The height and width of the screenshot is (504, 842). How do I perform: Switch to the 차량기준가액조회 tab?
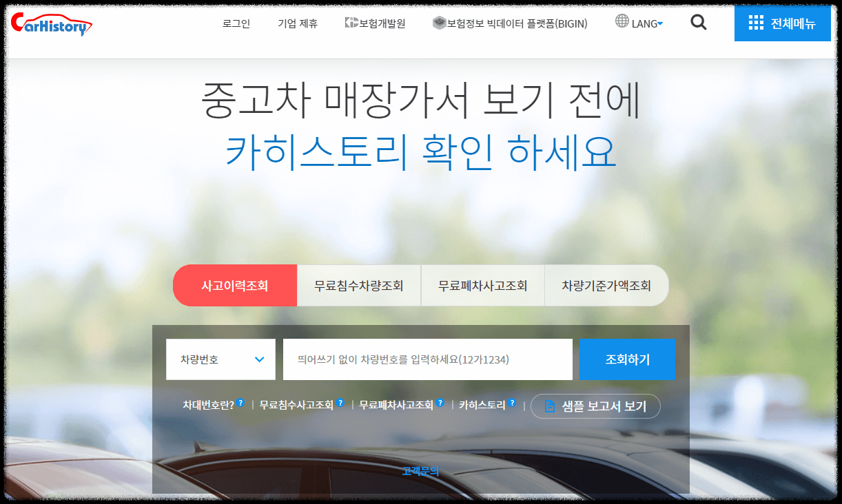pyautogui.click(x=606, y=285)
